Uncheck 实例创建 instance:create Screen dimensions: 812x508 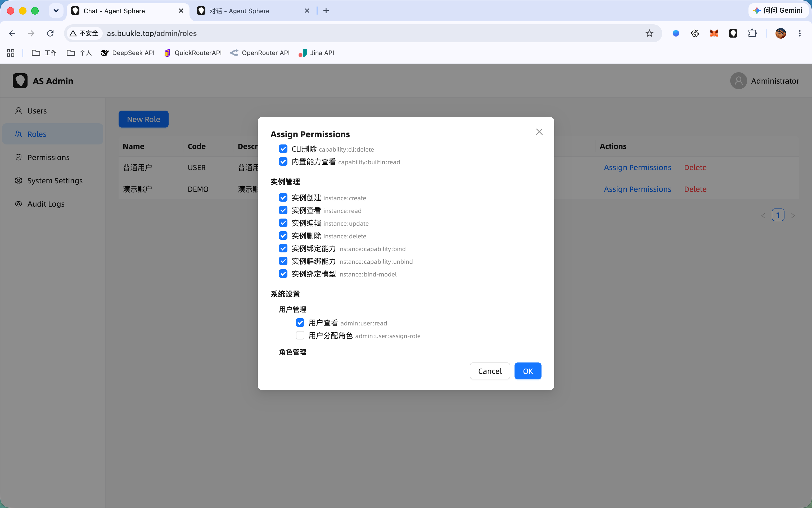(x=283, y=198)
